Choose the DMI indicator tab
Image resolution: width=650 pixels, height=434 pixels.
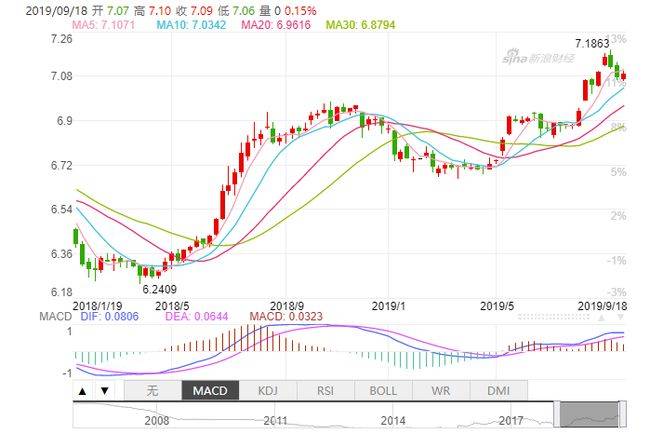click(x=498, y=390)
